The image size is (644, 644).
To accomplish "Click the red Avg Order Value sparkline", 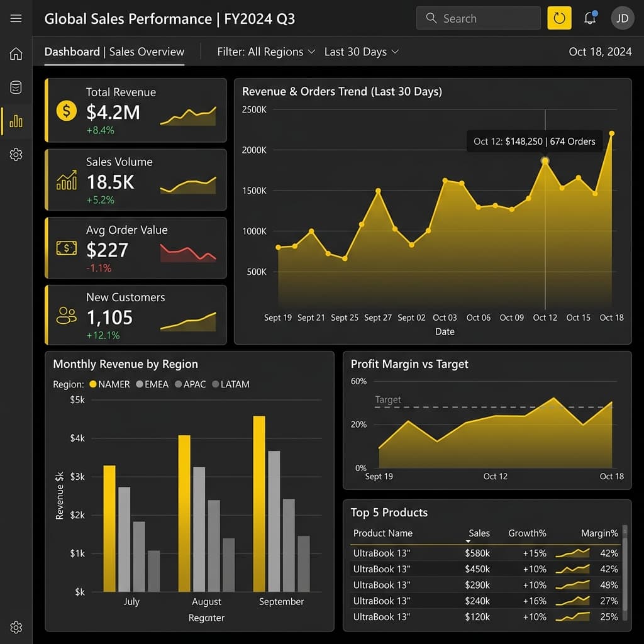I will [188, 253].
